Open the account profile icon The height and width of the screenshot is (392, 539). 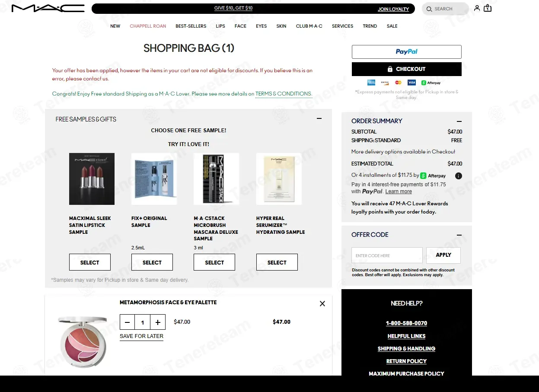(477, 8)
